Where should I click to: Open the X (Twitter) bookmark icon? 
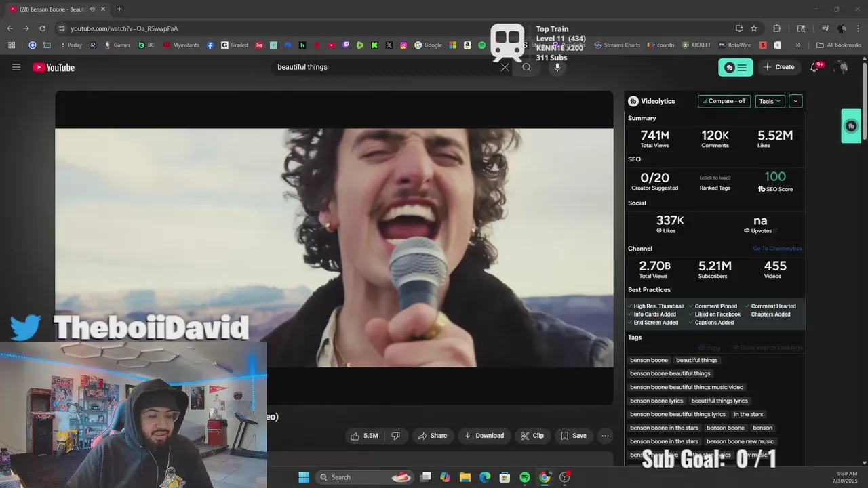point(389,45)
